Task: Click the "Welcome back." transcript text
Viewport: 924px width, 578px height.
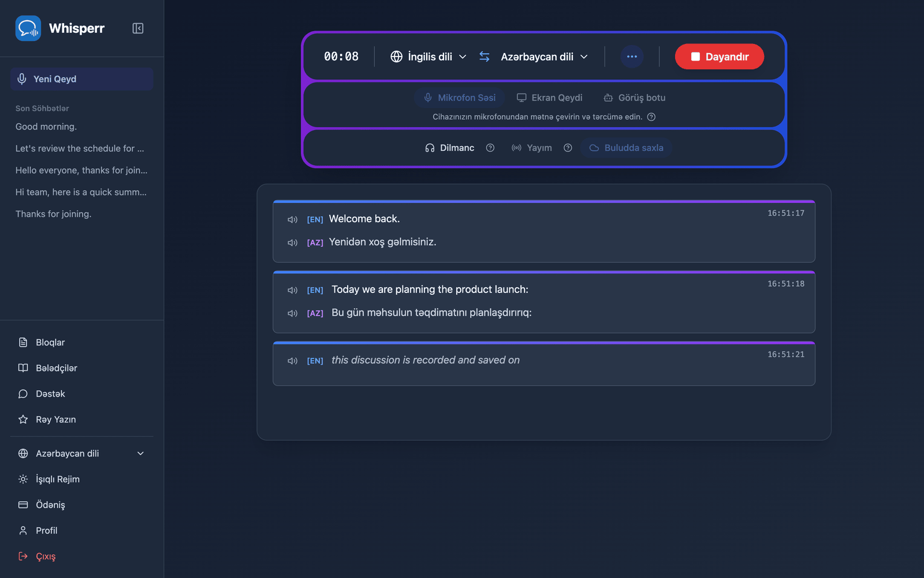Action: pos(364,219)
